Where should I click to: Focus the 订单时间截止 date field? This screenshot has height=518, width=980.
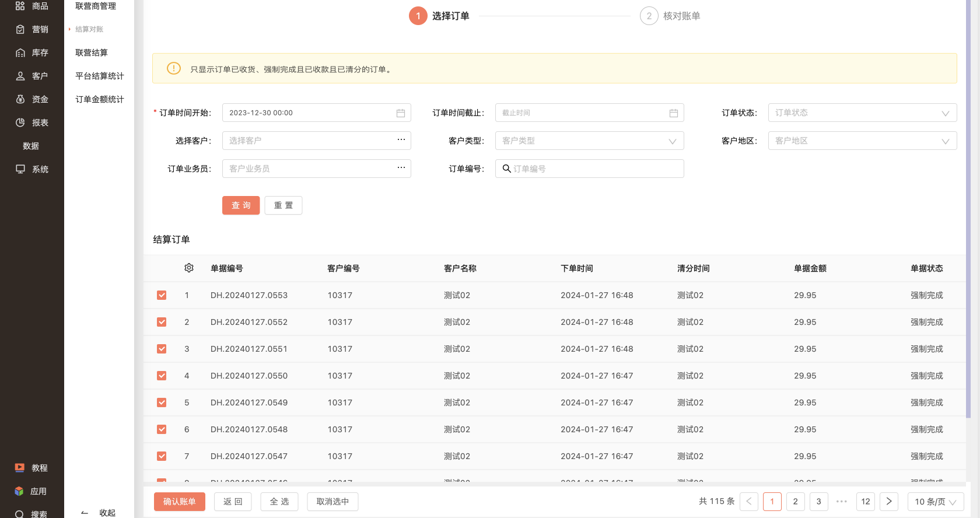[589, 113]
